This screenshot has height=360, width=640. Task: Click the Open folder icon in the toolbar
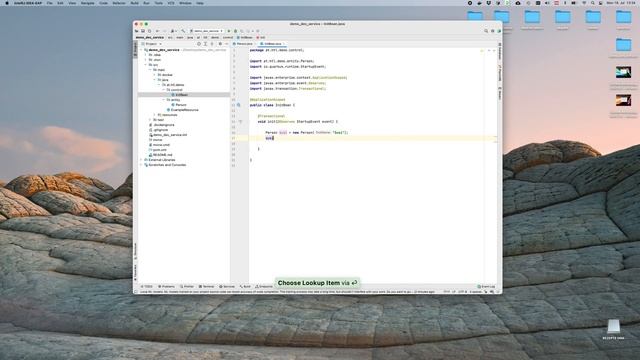tap(137, 31)
